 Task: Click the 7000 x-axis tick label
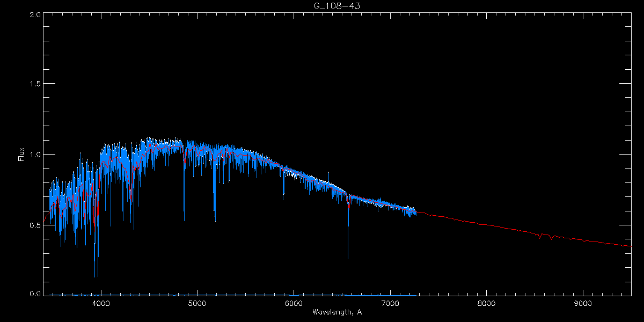pos(390,303)
